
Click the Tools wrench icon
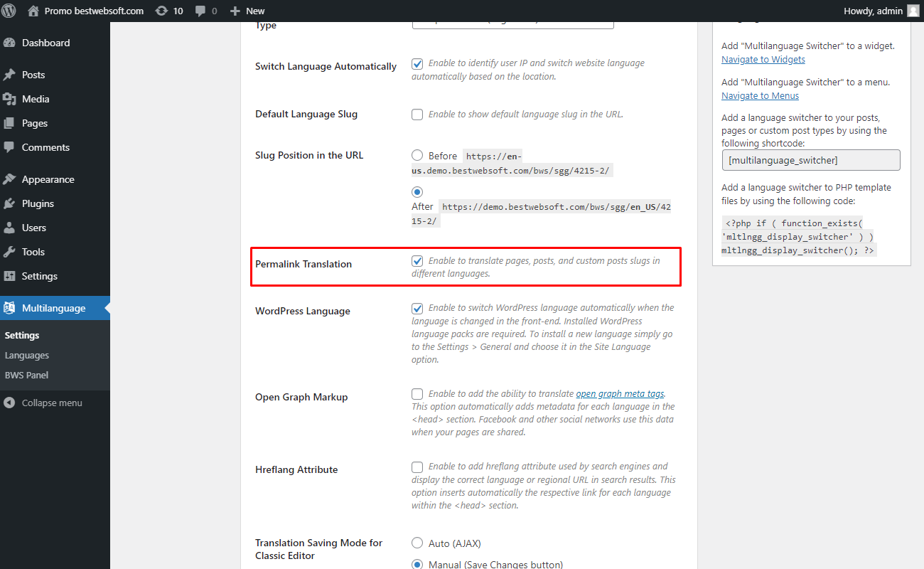coord(9,252)
